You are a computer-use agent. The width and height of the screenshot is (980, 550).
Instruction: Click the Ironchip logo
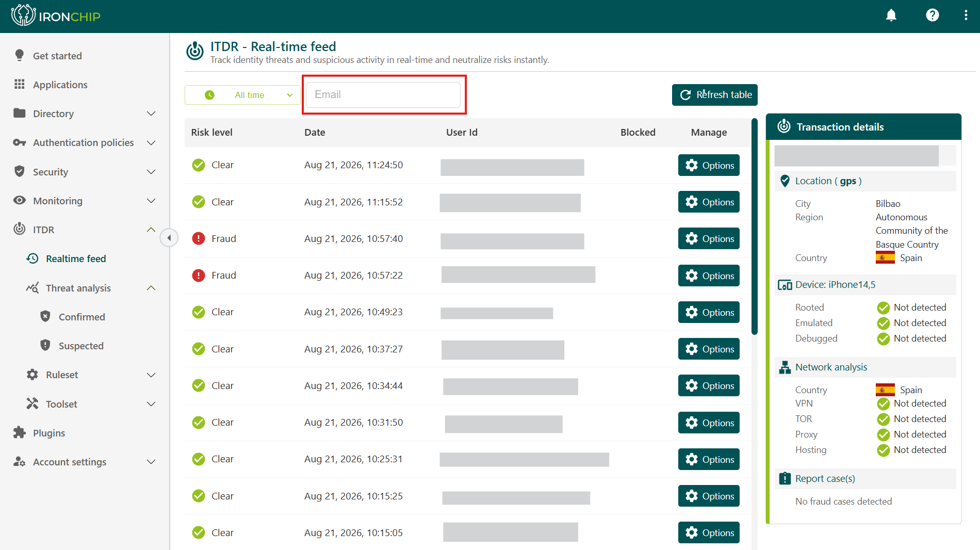click(x=56, y=16)
